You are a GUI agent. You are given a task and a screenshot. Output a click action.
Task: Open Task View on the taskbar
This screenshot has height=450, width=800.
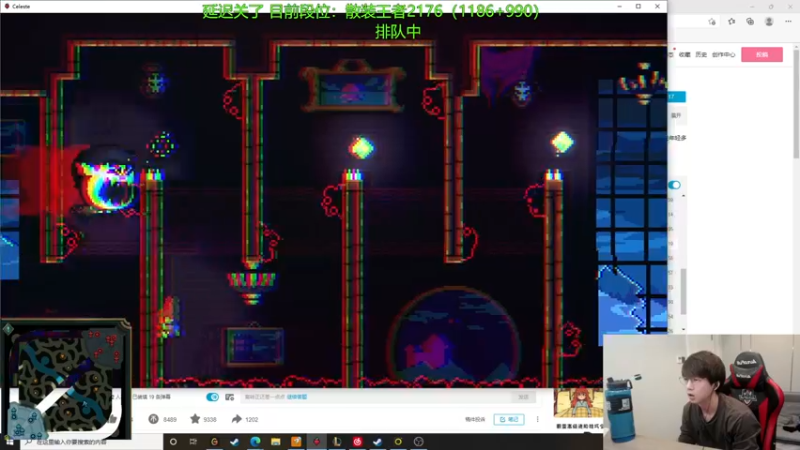(x=193, y=442)
